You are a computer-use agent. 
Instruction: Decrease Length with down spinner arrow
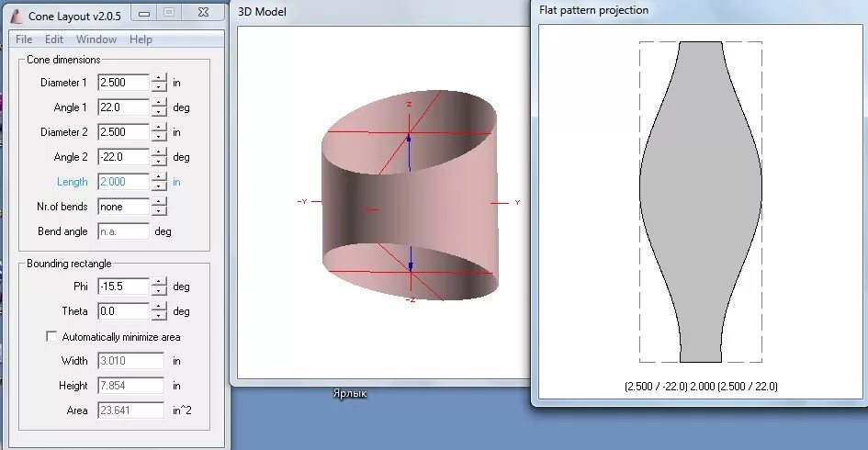point(159,186)
